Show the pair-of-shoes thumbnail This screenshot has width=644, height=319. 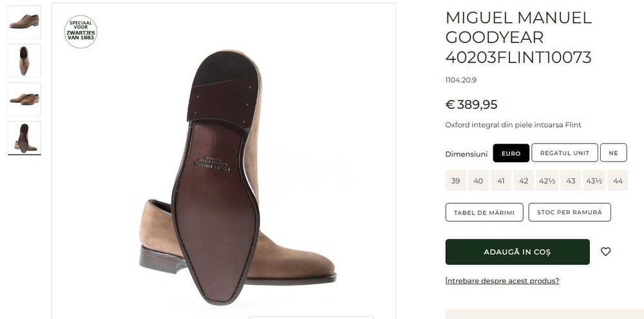coord(24,99)
